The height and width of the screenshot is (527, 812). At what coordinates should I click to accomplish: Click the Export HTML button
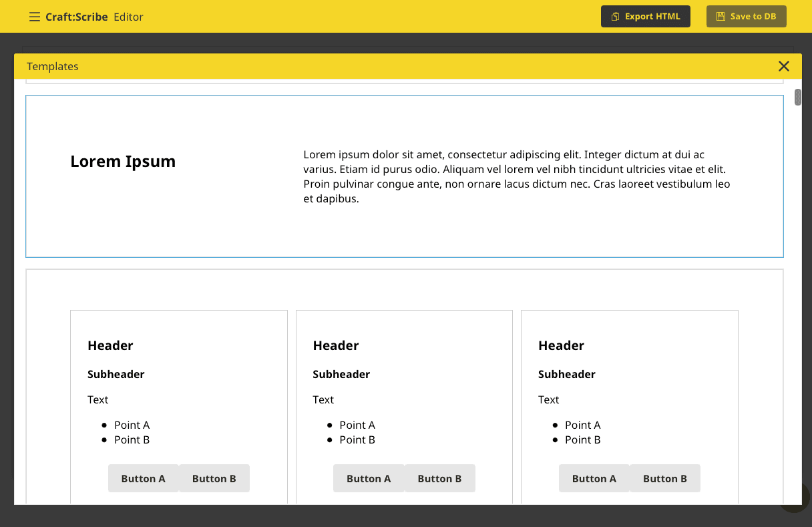pos(645,17)
